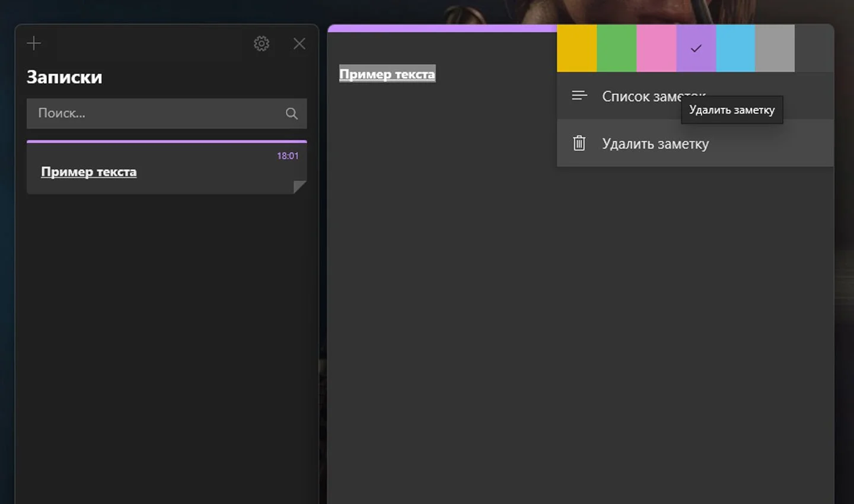Create a new note with the plus icon
The width and height of the screenshot is (854, 504).
(34, 43)
